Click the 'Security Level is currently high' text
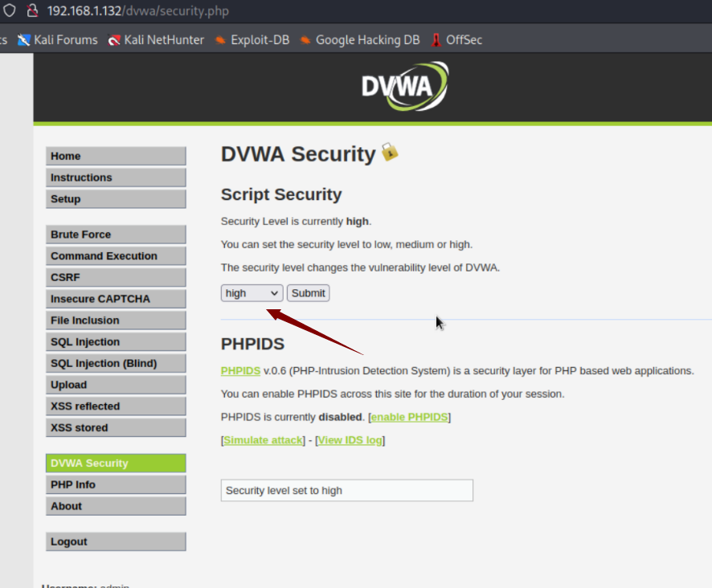 pyautogui.click(x=296, y=222)
